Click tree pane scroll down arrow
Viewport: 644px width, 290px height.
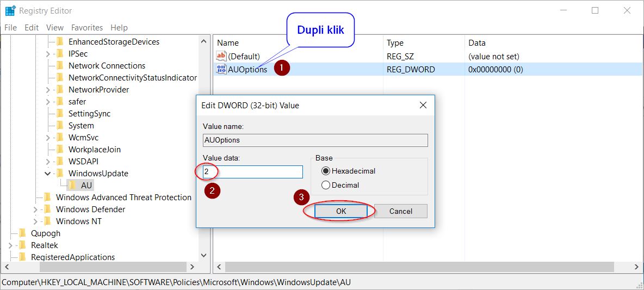[204, 256]
